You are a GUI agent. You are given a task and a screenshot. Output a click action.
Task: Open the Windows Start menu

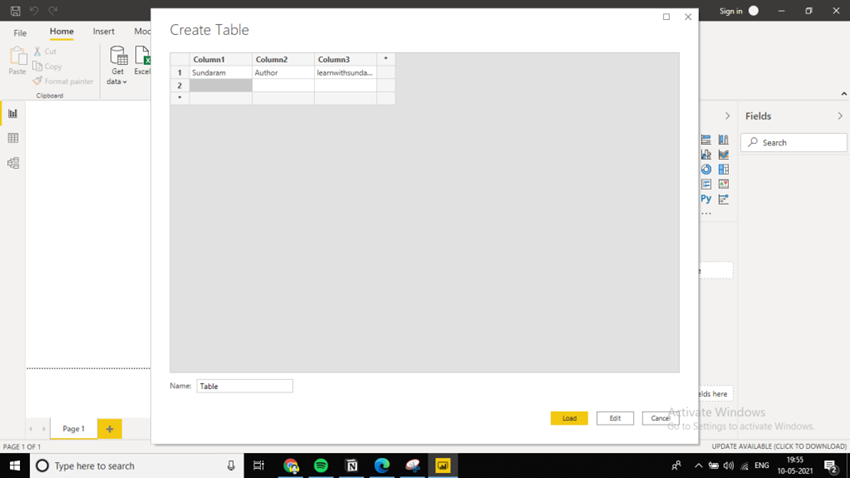15,466
